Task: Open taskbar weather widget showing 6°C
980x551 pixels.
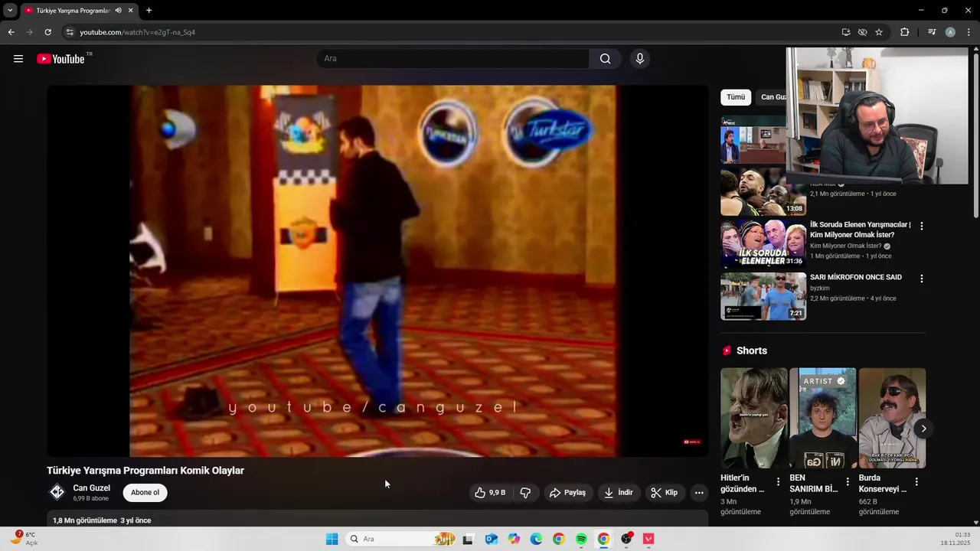Action: [23, 539]
